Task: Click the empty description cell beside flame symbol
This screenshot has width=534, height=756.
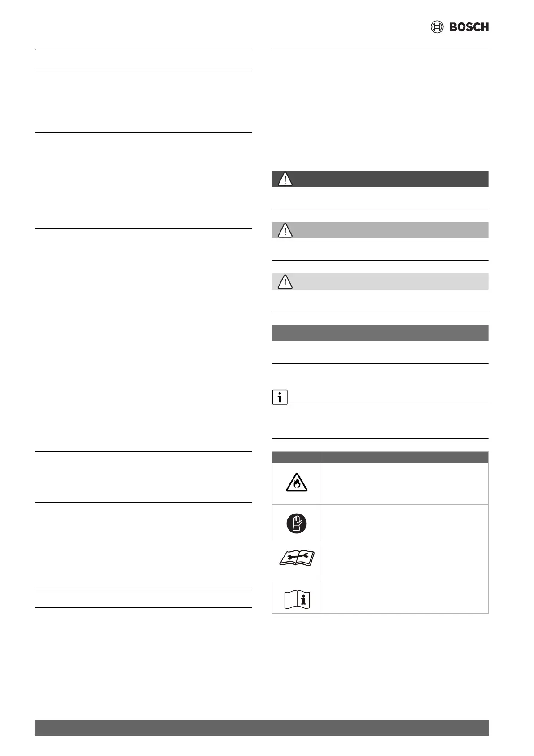Action: (x=404, y=483)
